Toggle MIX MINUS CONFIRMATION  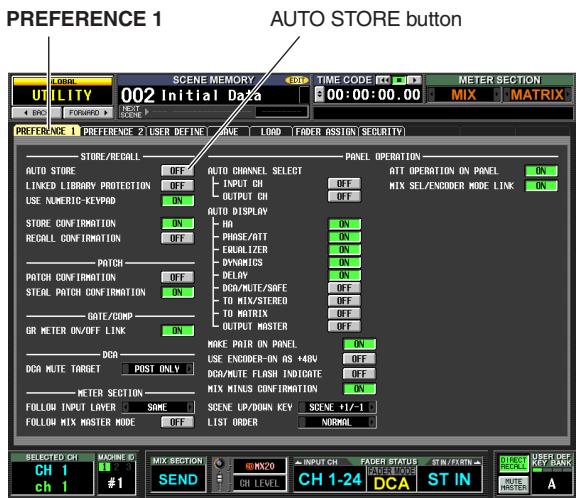[359, 389]
